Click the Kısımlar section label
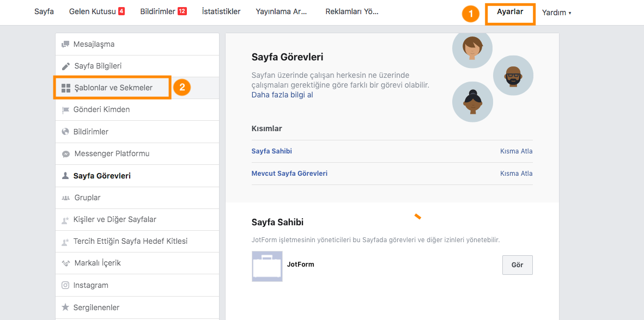Viewport: 644px width, 320px height. coord(266,128)
